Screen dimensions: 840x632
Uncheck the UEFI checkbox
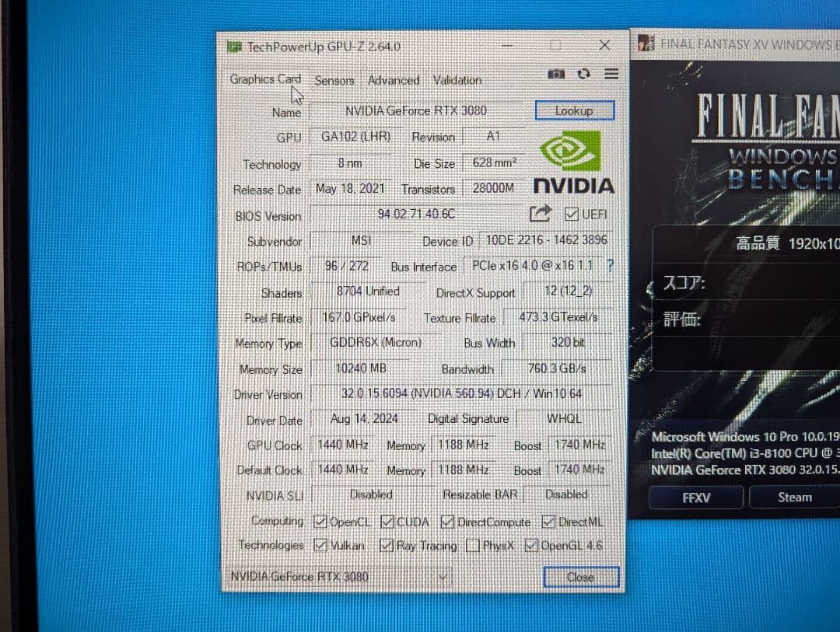(572, 214)
